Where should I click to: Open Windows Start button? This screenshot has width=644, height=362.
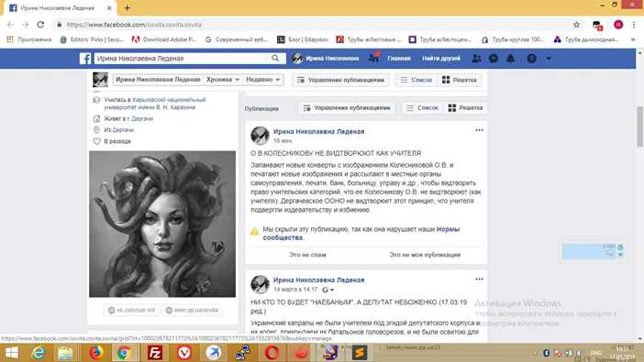click(11, 353)
